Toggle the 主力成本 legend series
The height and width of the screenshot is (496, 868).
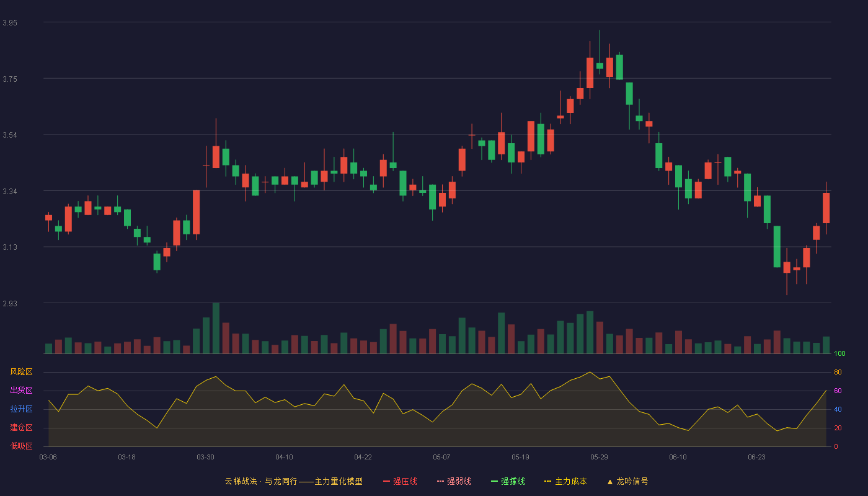point(565,481)
